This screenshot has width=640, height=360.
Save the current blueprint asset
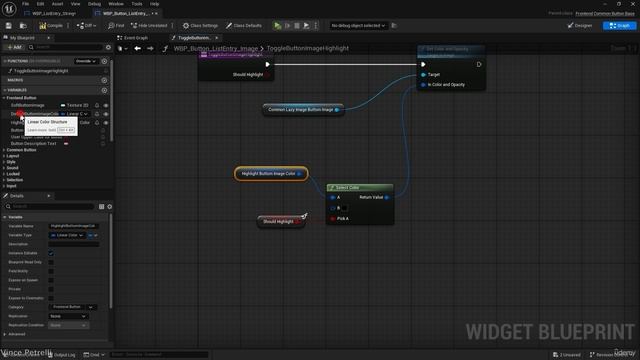9,26
